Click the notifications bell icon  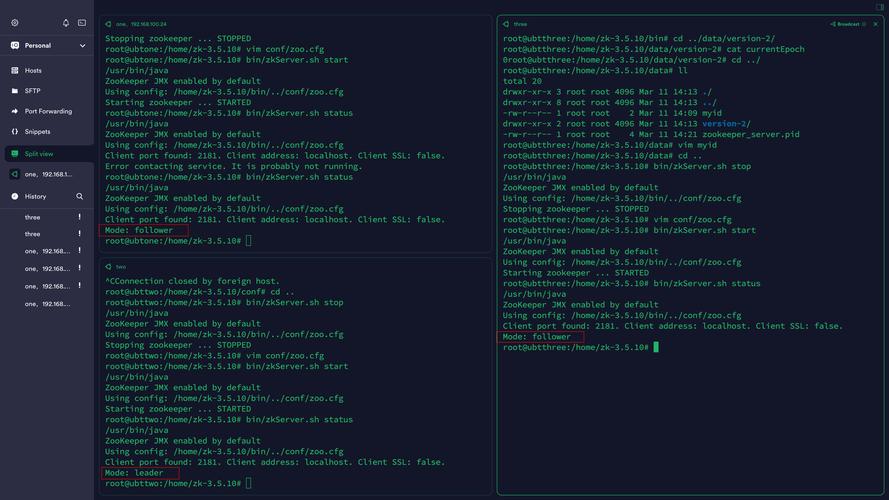coord(66,23)
